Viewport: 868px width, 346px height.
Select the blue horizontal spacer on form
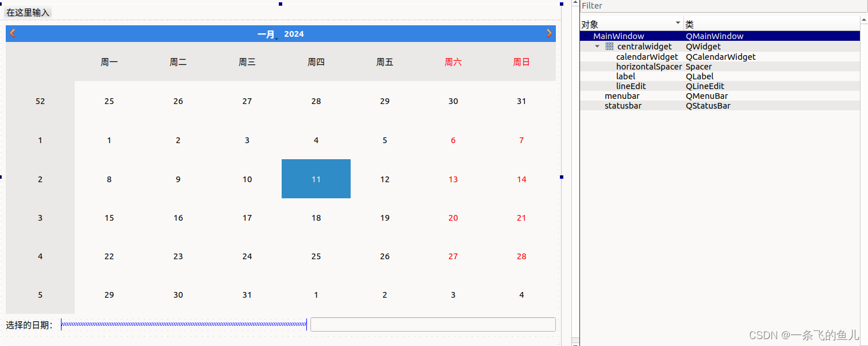184,325
